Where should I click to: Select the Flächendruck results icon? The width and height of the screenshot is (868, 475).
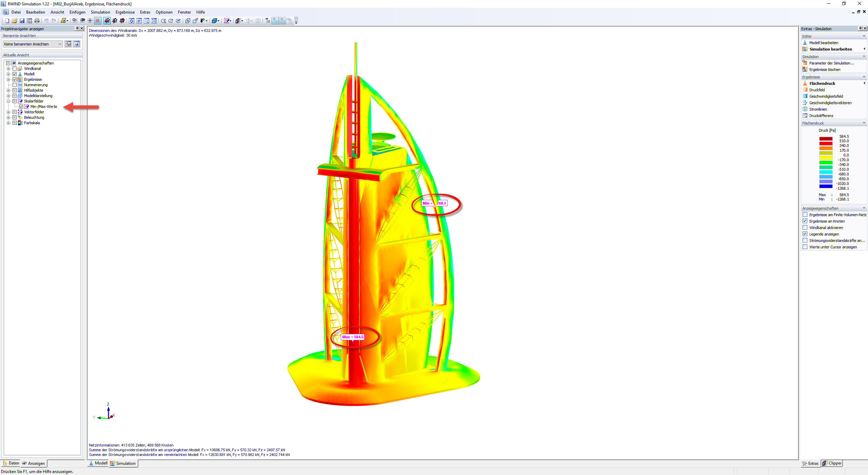805,83
